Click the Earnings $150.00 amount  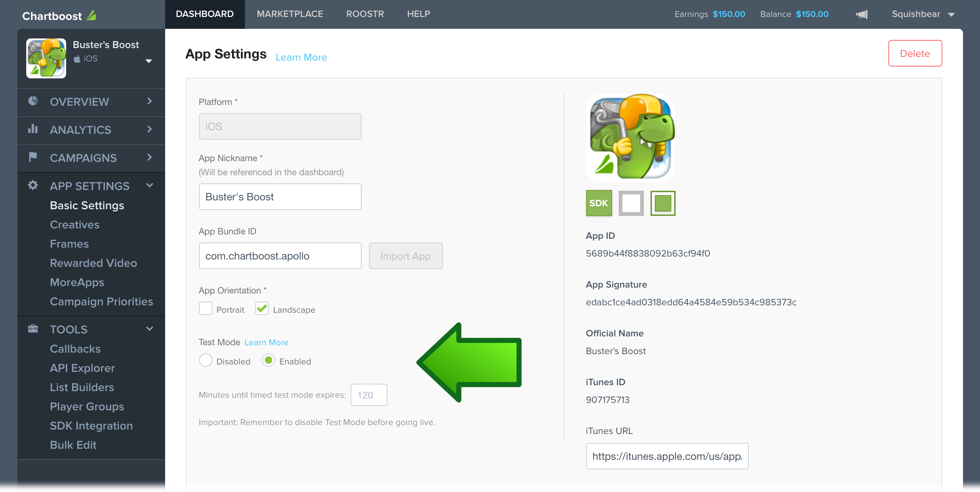729,14
